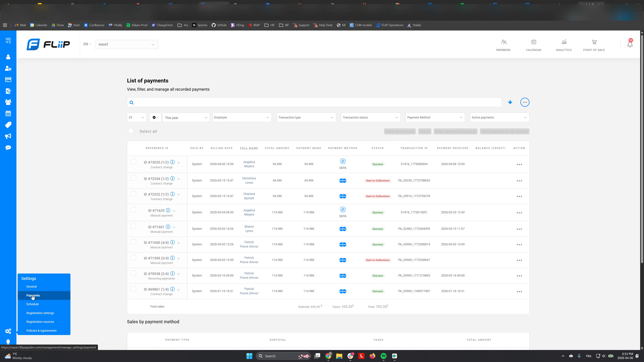Click the page vertical scrollbar
Viewport: 644px width, 362px height.
point(642,149)
